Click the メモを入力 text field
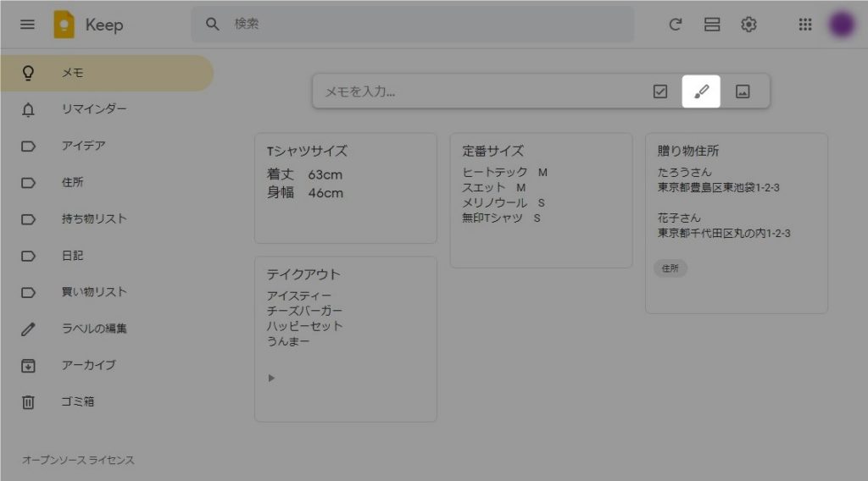The image size is (868, 481). [x=475, y=91]
